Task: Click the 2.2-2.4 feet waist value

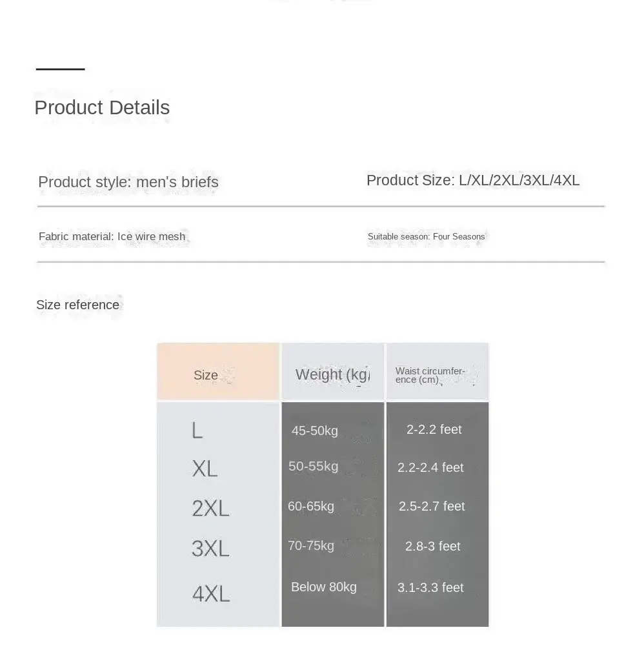Action: 430,467
